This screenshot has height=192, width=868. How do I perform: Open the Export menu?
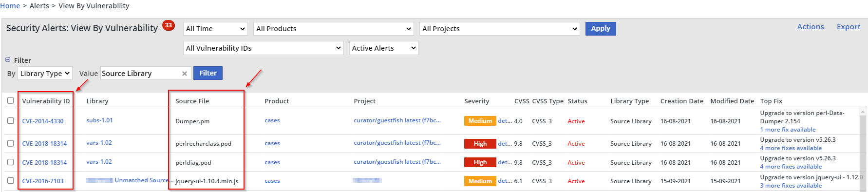point(849,27)
